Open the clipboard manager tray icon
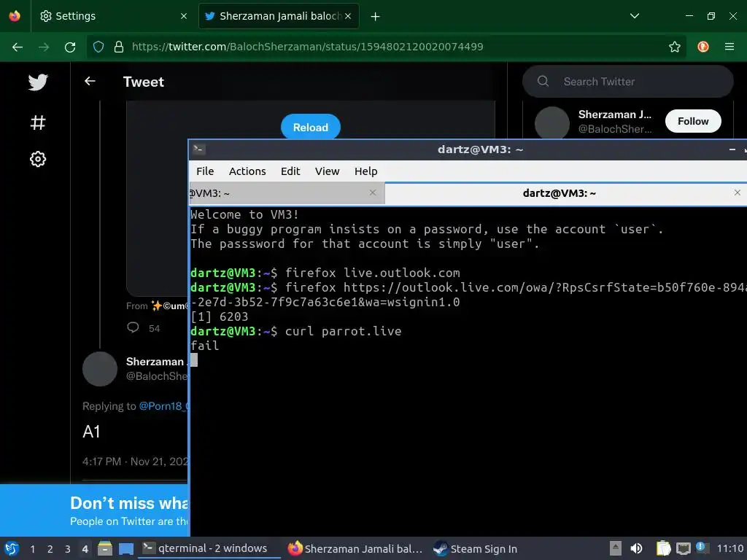 [x=663, y=548]
